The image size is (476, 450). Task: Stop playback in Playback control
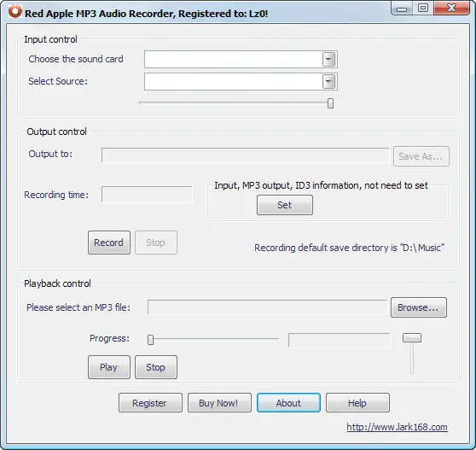click(156, 367)
